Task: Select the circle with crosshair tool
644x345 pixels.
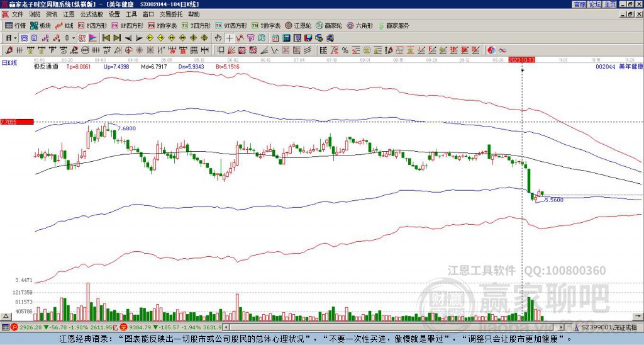Action: point(128,50)
